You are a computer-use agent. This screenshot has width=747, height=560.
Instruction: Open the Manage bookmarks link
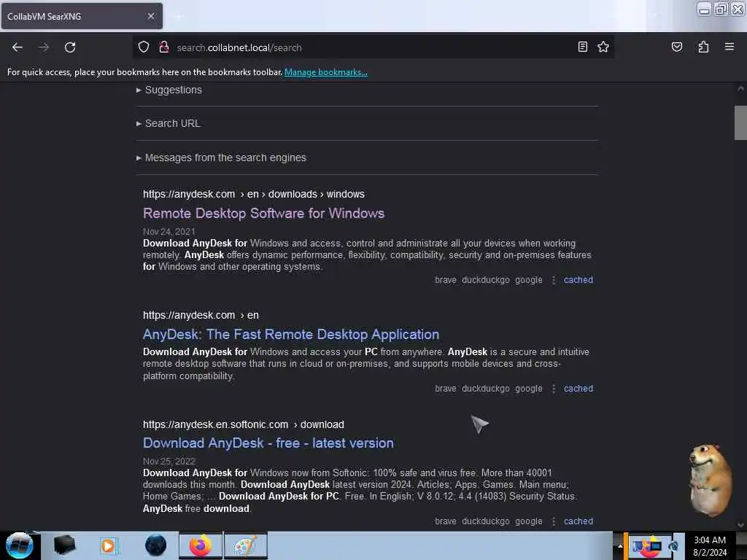[x=326, y=72]
